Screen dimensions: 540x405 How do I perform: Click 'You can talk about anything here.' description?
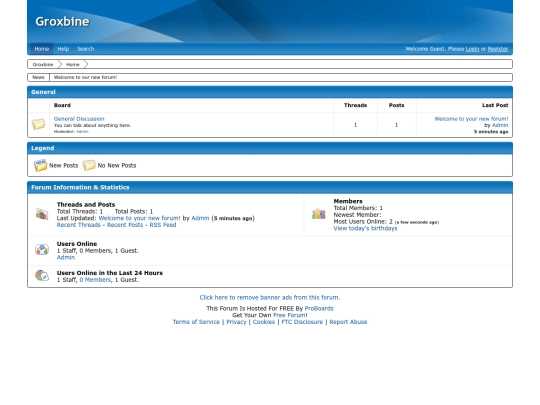tap(92, 125)
